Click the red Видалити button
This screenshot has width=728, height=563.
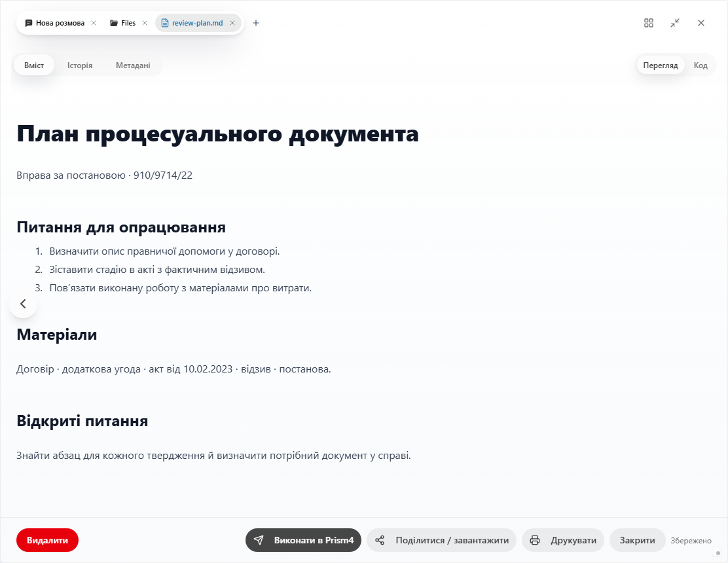pyautogui.click(x=47, y=540)
